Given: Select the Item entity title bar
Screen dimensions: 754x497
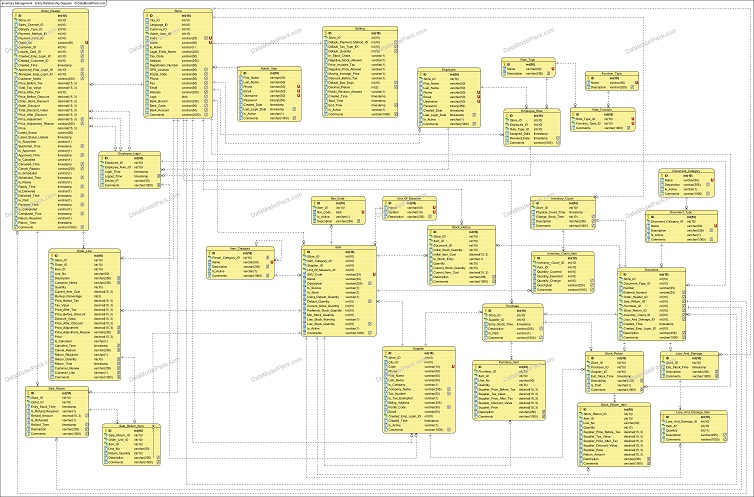Looking at the screenshot, I should [x=339, y=247].
